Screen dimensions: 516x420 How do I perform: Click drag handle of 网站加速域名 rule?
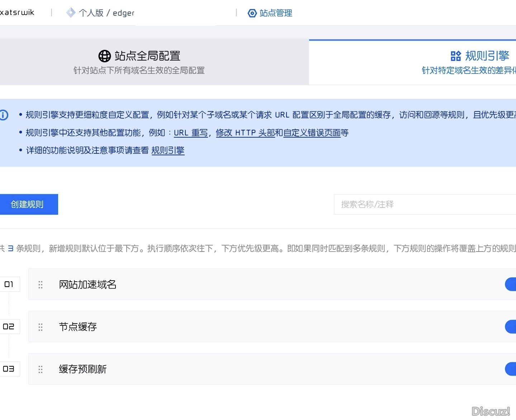tap(41, 285)
